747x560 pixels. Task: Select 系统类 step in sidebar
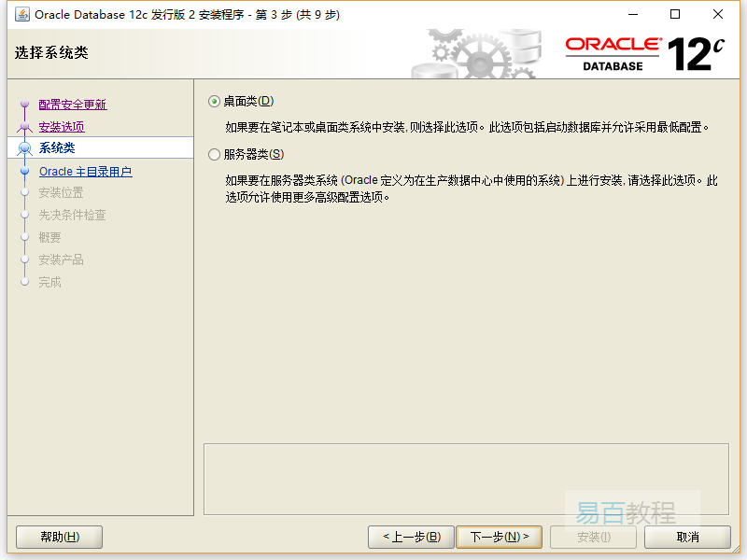point(57,148)
